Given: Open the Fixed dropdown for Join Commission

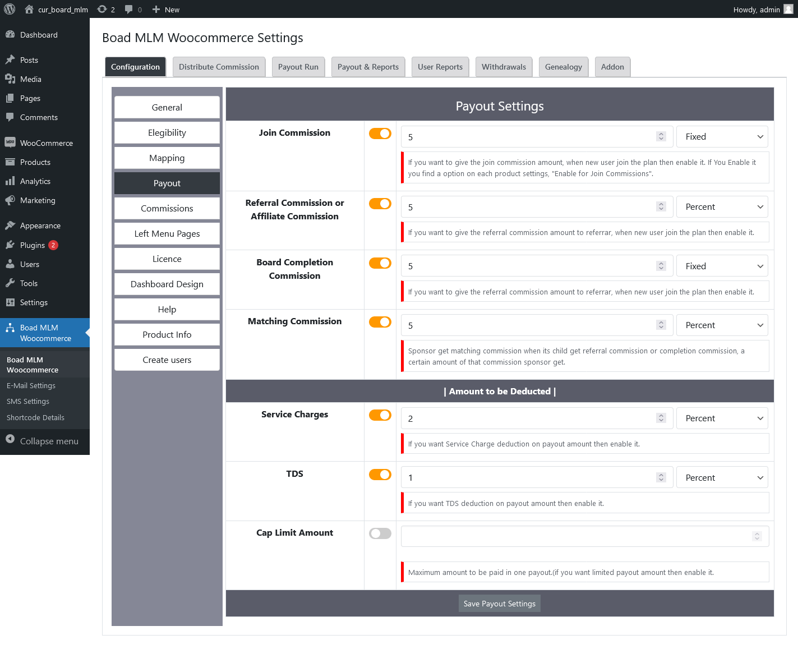Looking at the screenshot, I should 722,136.
